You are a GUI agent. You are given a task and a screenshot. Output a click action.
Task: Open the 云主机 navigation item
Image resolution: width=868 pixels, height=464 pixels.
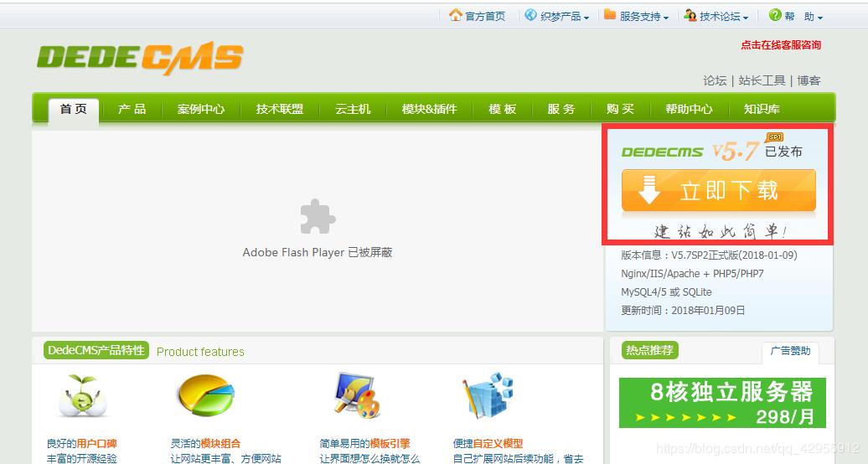pyautogui.click(x=353, y=109)
